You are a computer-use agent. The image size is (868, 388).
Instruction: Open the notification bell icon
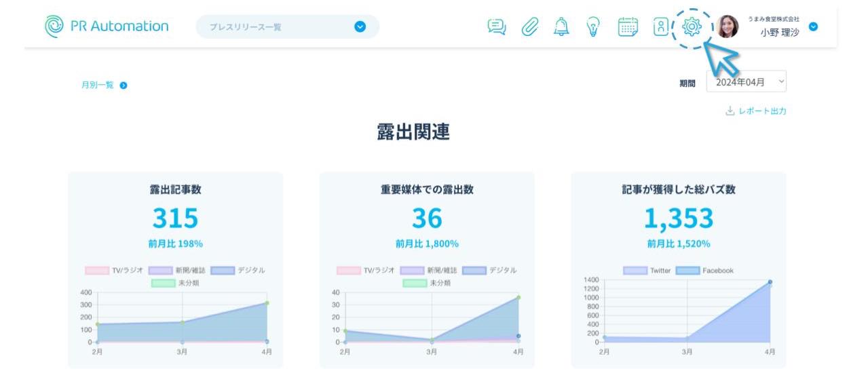coord(561,26)
